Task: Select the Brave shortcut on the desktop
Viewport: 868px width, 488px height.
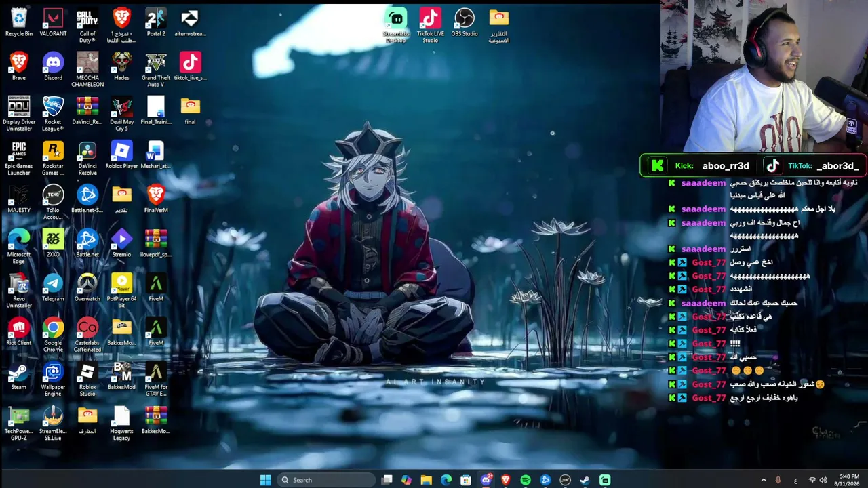Action: [x=19, y=66]
